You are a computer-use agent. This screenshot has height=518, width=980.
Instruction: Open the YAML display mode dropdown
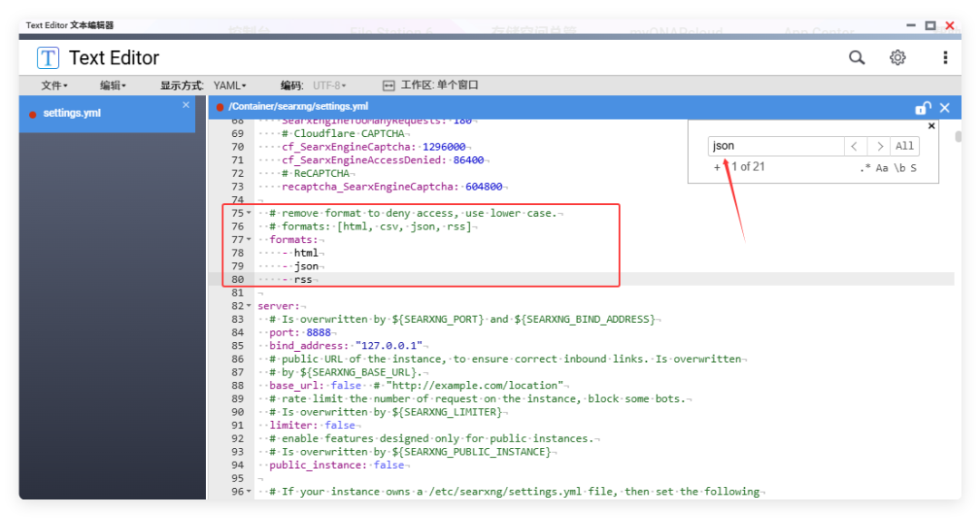(230, 85)
